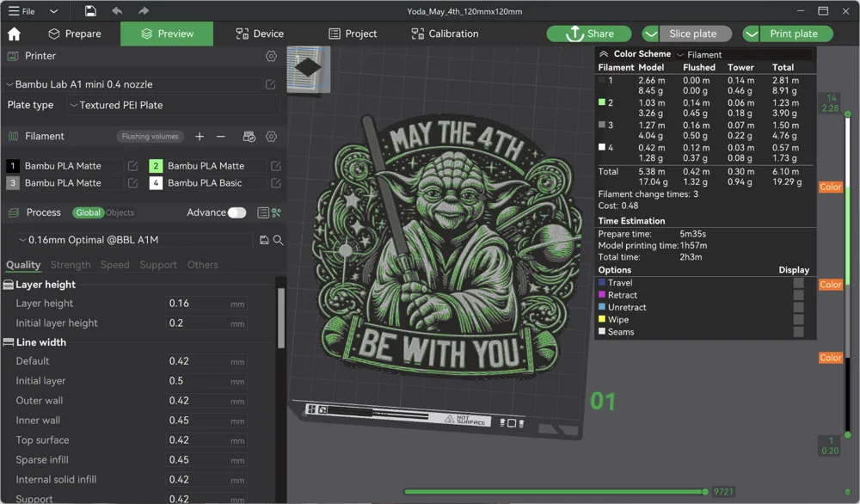Select Objects process mode

120,212
